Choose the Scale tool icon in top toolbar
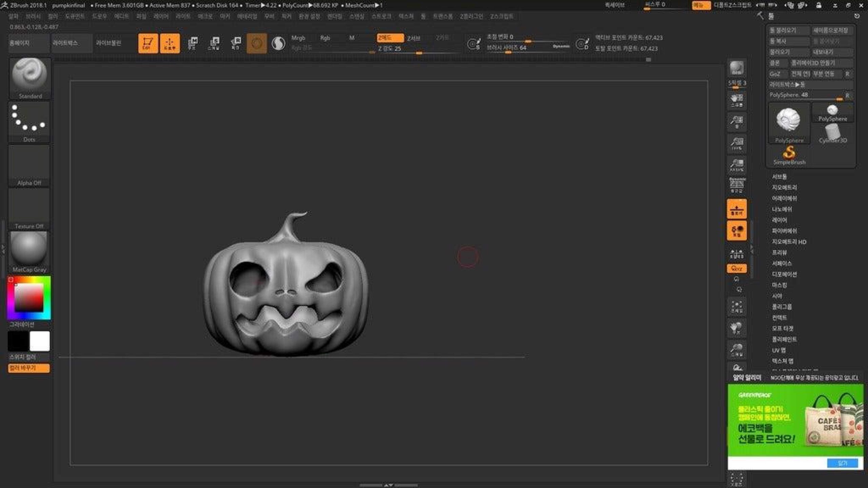The width and height of the screenshot is (868, 488). (214, 43)
